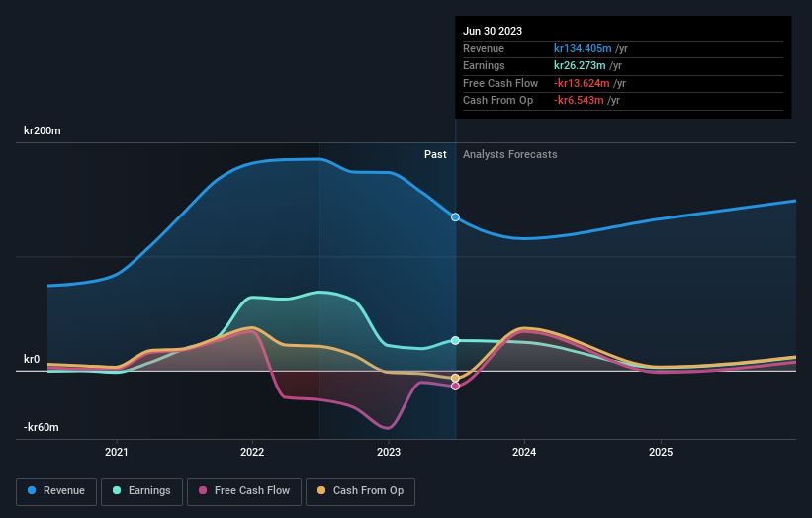Screen dimensions: 812x518
Task: Select the 2025 x-axis label
Action: pos(661,452)
